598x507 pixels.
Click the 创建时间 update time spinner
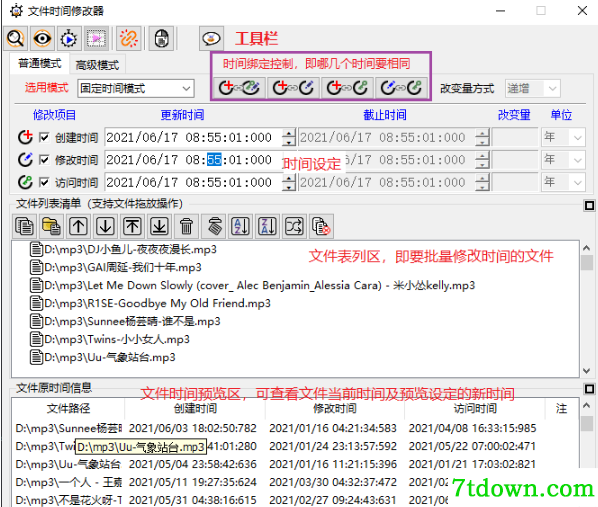pyautogui.click(x=289, y=137)
